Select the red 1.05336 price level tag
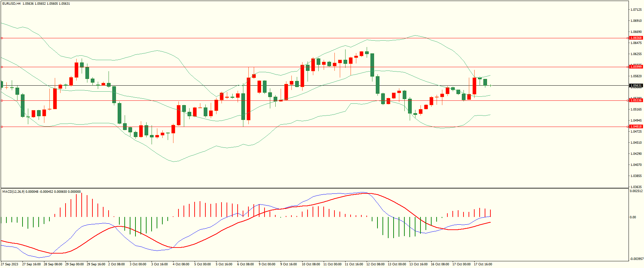Image resolution: width=644 pixels, height=268 pixels. [636, 100]
